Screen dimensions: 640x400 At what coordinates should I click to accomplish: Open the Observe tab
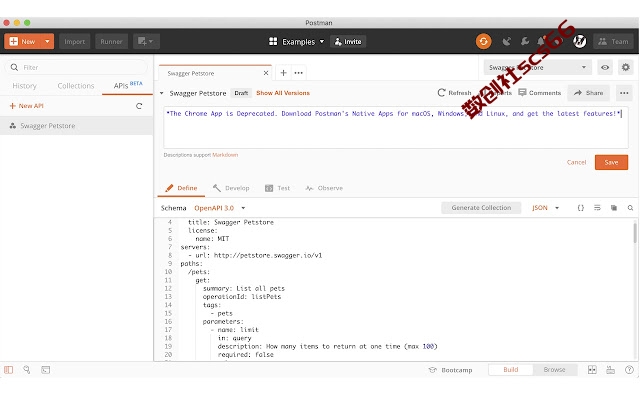point(324,188)
